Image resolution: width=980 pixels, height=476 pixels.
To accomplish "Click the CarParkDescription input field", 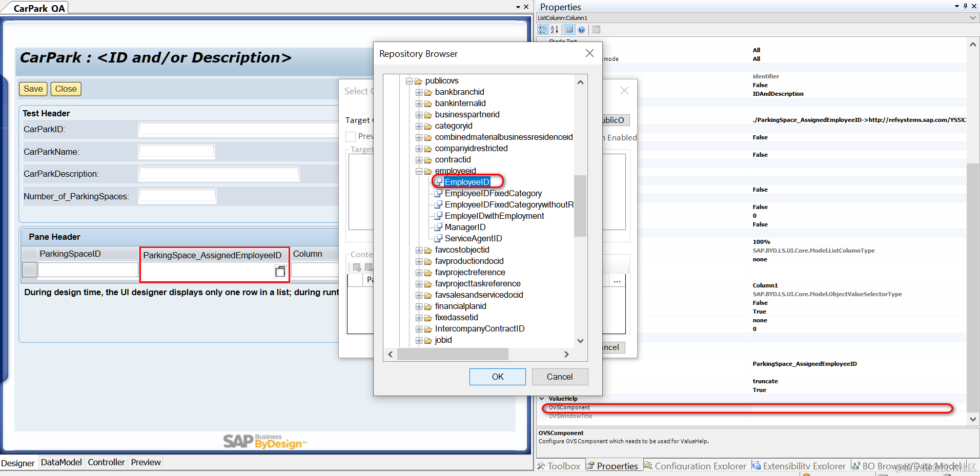I will click(x=219, y=174).
